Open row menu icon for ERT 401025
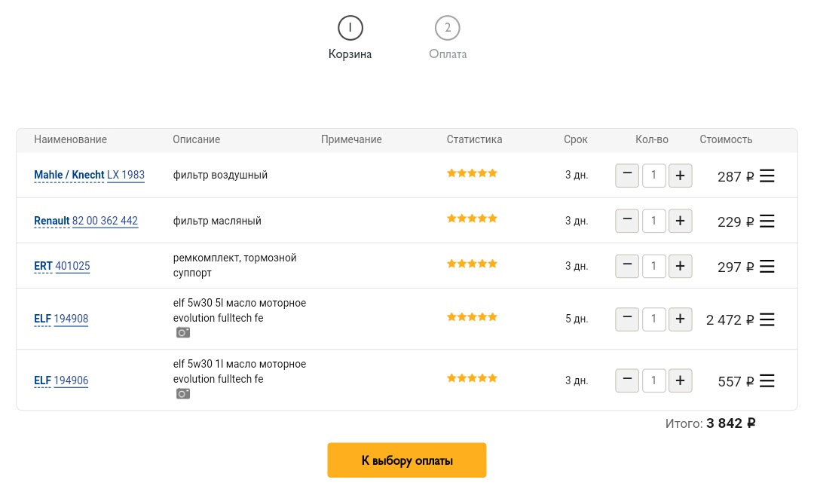This screenshot has width=814, height=504. point(767,267)
